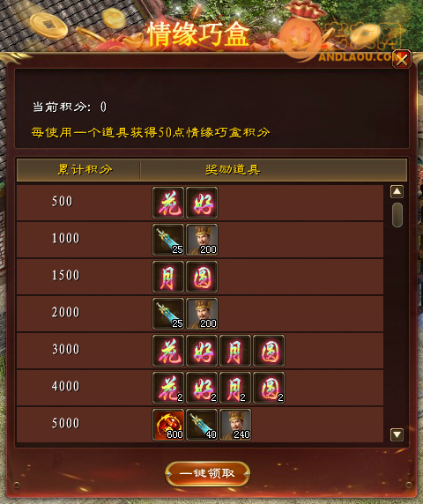Click the scroll-down arrow of the reward list
The image size is (423, 504).
click(397, 434)
